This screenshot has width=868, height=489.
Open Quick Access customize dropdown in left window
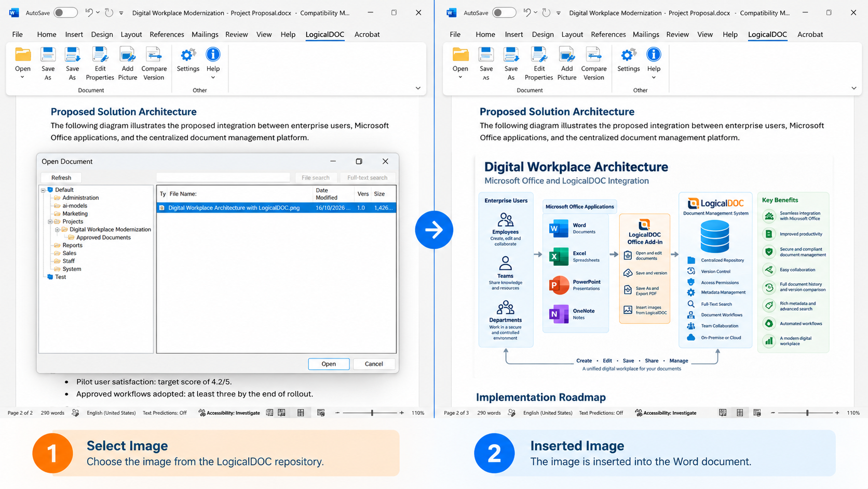click(121, 13)
